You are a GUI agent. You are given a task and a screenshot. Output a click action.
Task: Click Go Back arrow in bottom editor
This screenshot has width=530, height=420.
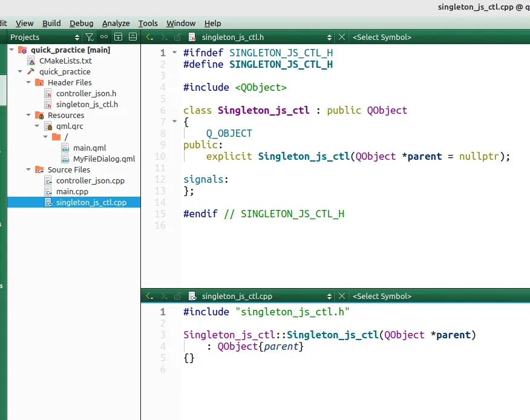point(149,296)
